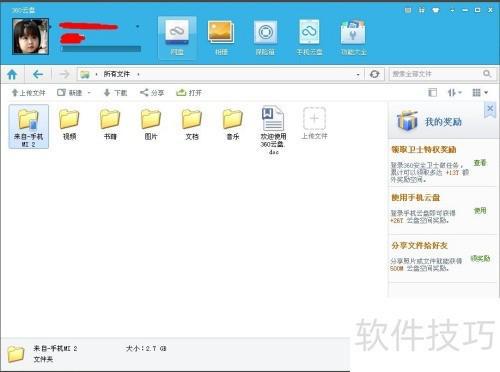Click the folder icon in the path bar
The height and width of the screenshot is (372, 500).
click(x=85, y=74)
